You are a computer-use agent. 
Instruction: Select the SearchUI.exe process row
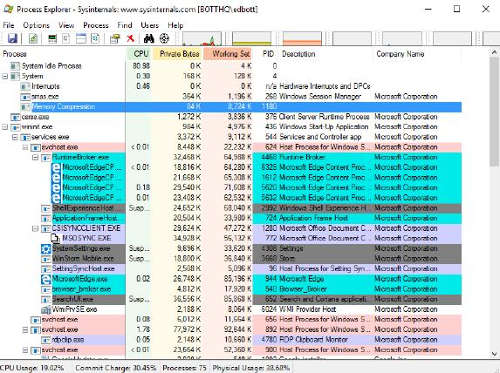coord(231,299)
